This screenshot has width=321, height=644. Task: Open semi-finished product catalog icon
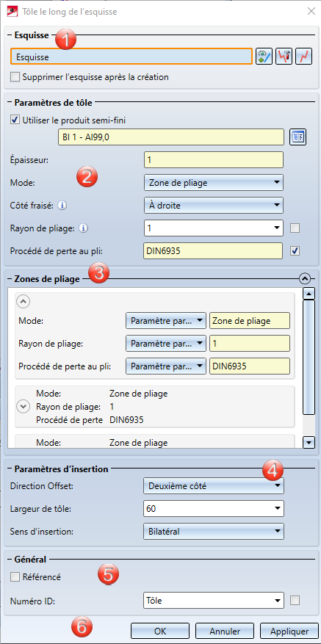[x=298, y=137]
